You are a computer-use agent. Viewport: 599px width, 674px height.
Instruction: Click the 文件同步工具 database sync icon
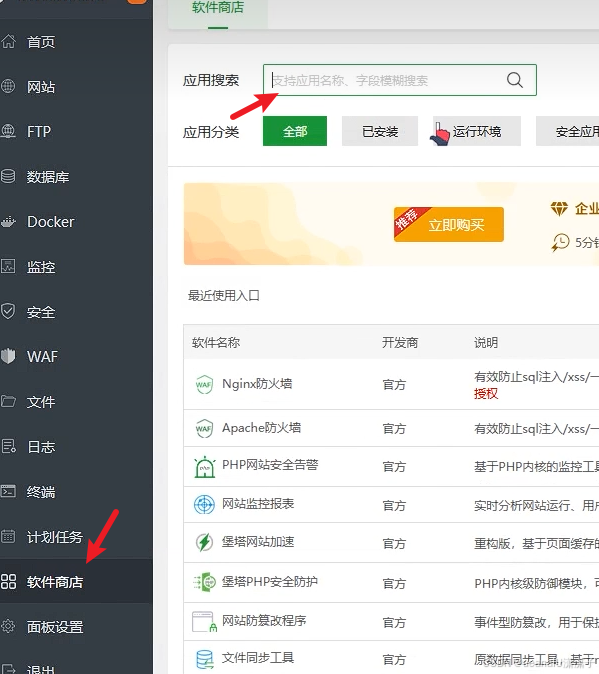(x=205, y=660)
